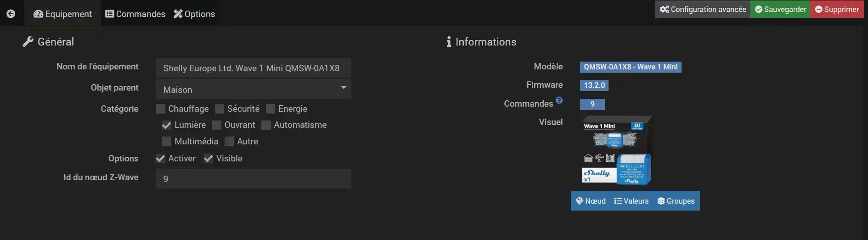Check the Sécurité category box
Image resolution: width=868 pixels, height=240 pixels.
220,109
